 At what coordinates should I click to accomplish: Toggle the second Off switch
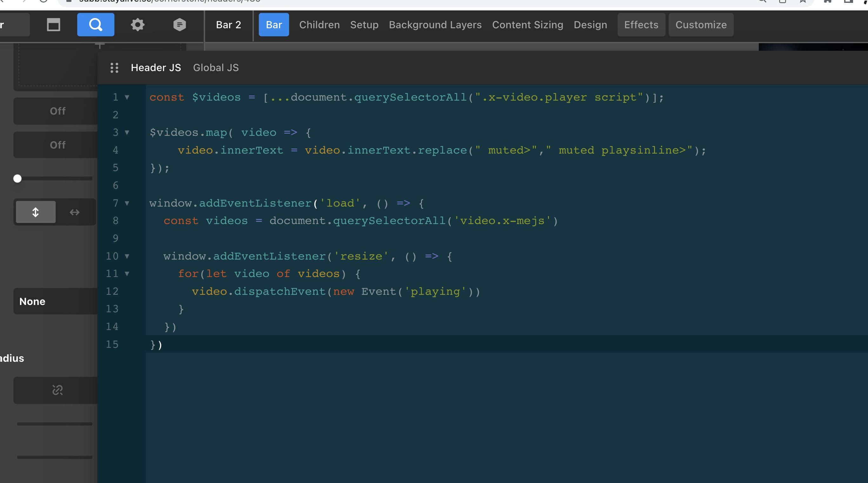[57, 145]
